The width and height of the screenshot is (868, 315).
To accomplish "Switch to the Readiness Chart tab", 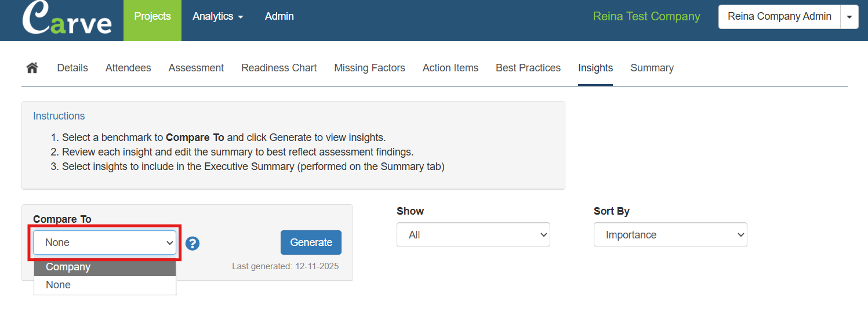I will 279,68.
